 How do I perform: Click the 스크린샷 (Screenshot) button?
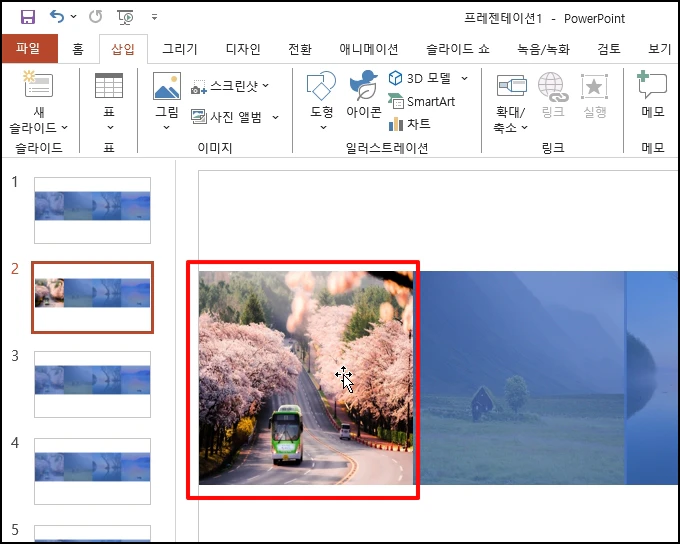tap(225, 86)
